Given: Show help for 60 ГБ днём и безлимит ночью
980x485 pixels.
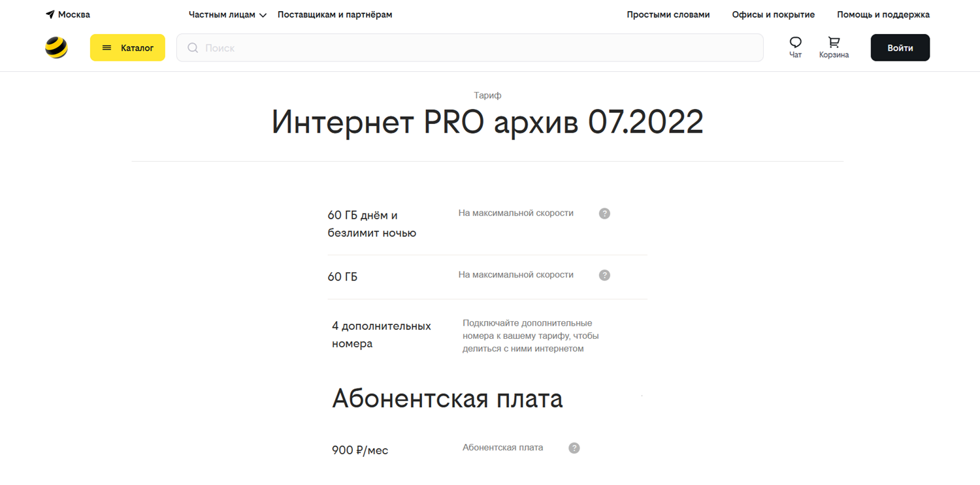Looking at the screenshot, I should click(x=604, y=213).
